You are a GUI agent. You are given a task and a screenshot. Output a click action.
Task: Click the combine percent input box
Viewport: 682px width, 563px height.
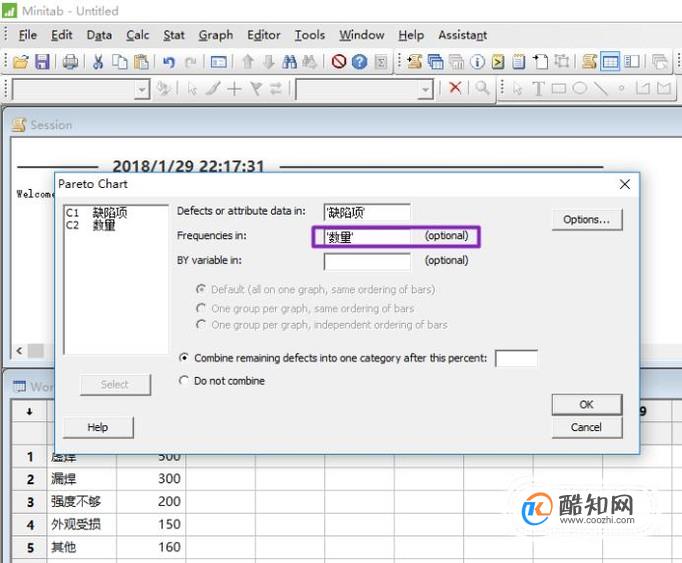tap(516, 359)
